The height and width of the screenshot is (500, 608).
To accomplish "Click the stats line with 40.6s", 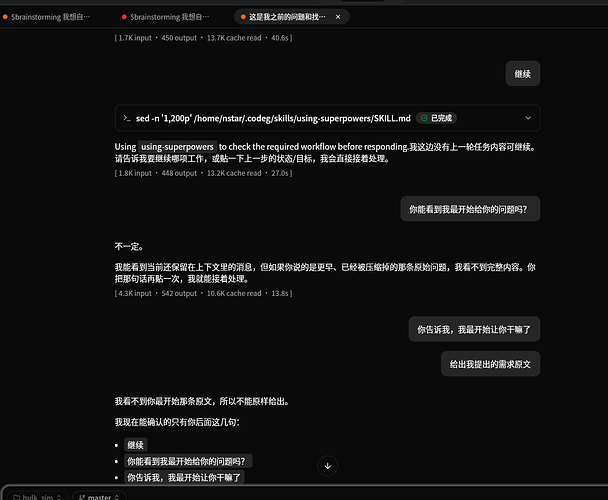I will [204, 38].
